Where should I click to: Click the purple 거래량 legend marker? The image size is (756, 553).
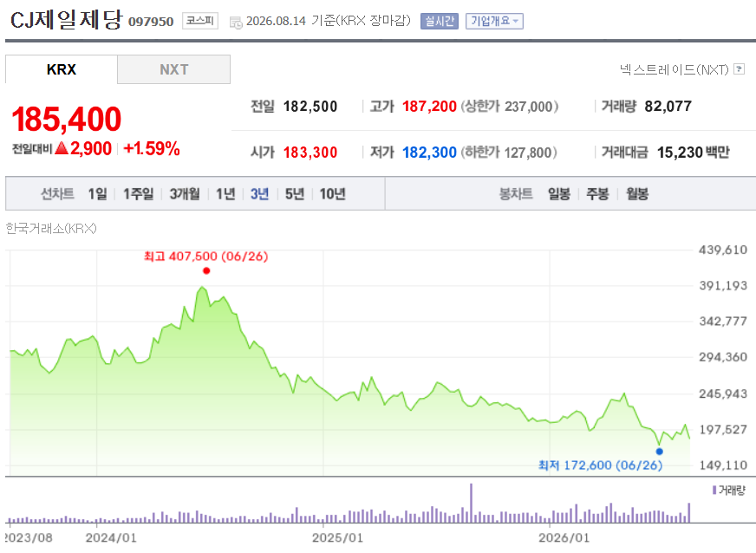[x=714, y=491]
